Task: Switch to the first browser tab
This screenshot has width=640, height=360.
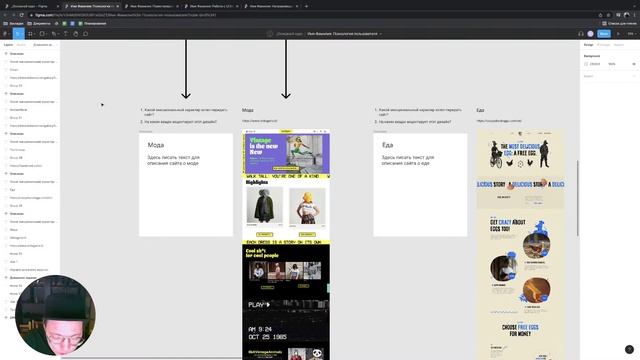Action: pyautogui.click(x=31, y=6)
